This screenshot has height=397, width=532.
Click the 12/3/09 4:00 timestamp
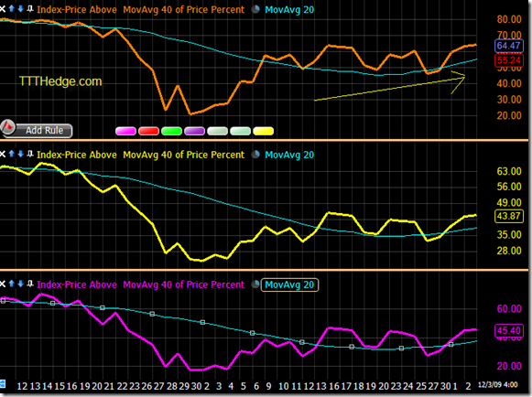coord(498,385)
